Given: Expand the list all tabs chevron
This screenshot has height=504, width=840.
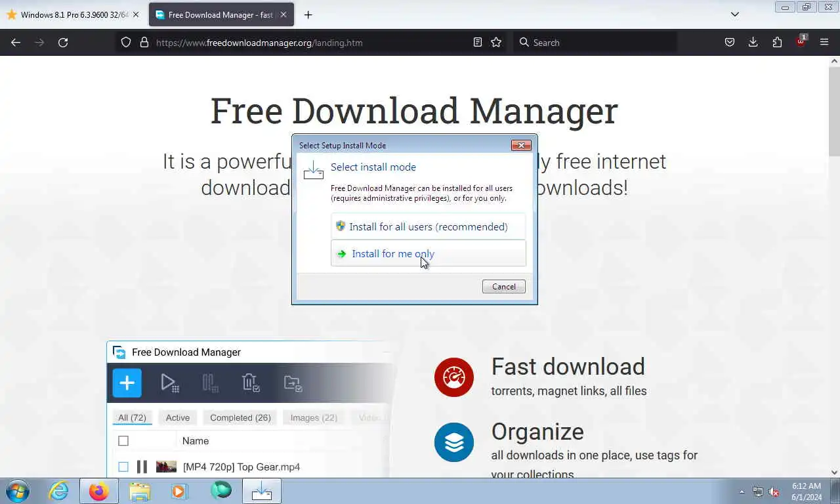Looking at the screenshot, I should click(735, 14).
